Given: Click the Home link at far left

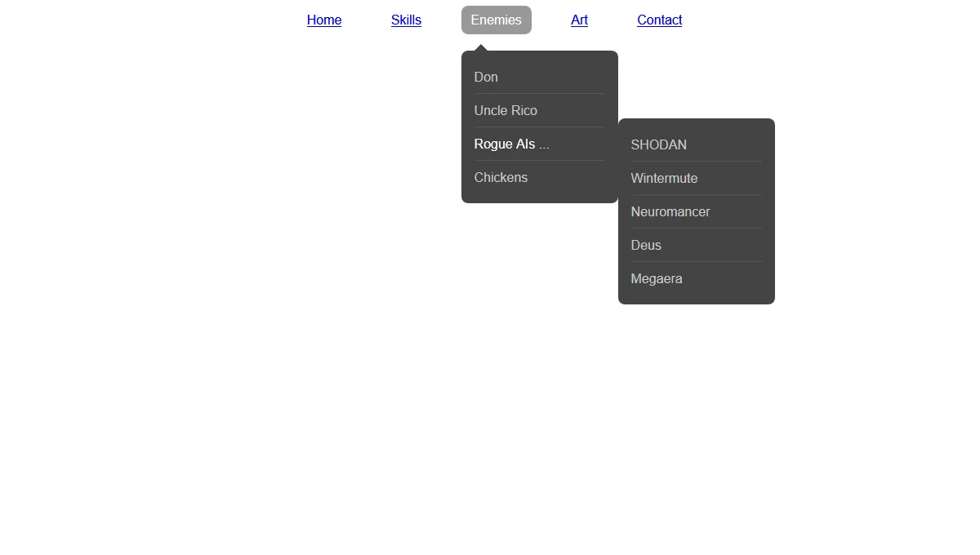Looking at the screenshot, I should click(324, 20).
